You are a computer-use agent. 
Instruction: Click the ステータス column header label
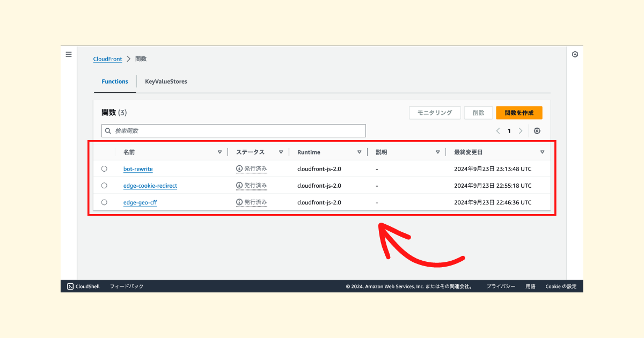pyautogui.click(x=250, y=152)
